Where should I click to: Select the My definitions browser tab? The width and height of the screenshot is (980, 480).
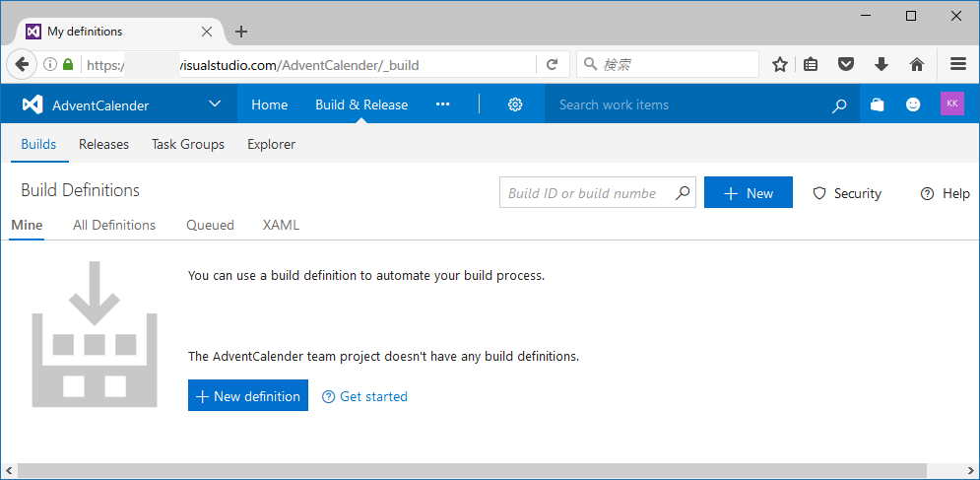click(119, 32)
